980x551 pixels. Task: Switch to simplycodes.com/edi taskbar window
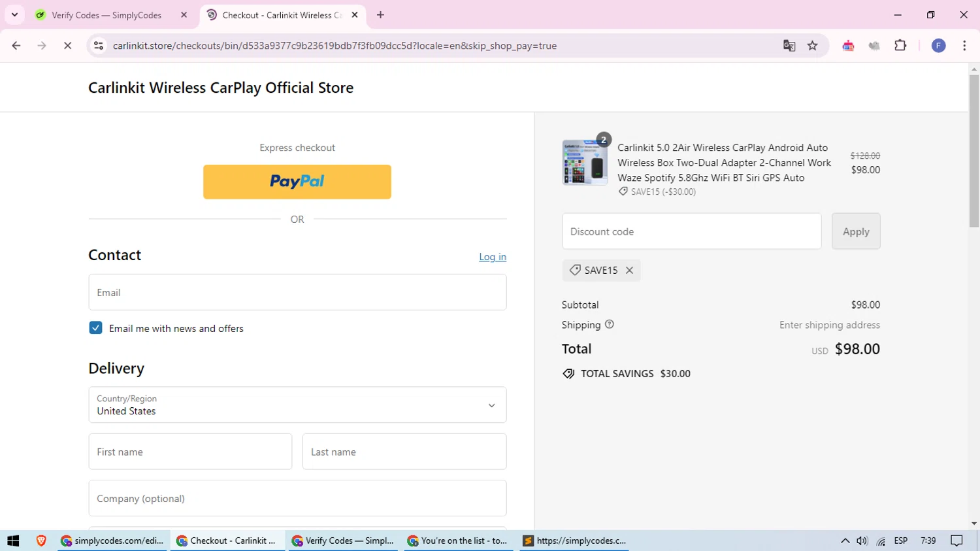click(112, 541)
